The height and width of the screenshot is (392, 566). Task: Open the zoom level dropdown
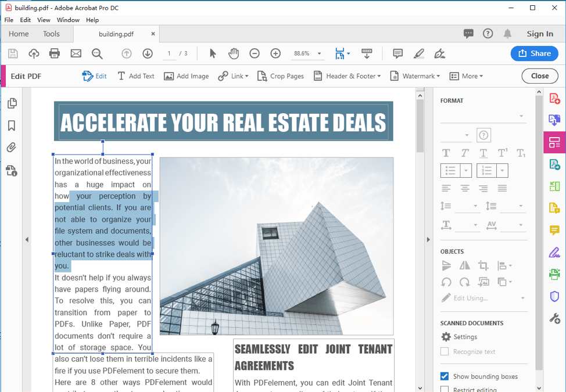click(x=319, y=54)
